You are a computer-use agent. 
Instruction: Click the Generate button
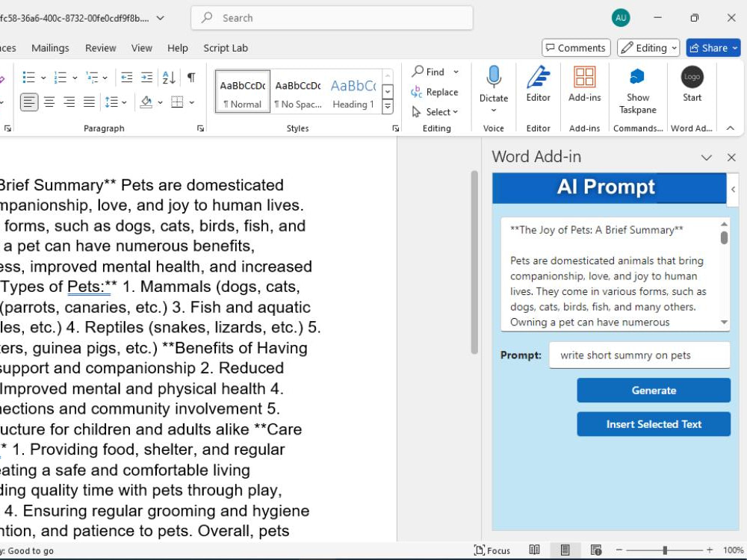(654, 391)
